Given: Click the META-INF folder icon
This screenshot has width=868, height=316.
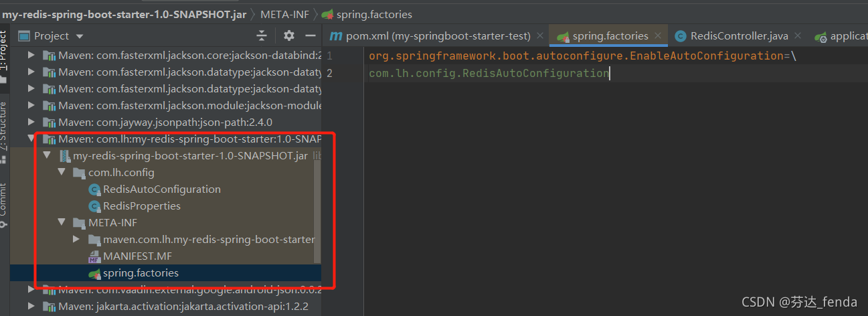Looking at the screenshot, I should click(79, 222).
